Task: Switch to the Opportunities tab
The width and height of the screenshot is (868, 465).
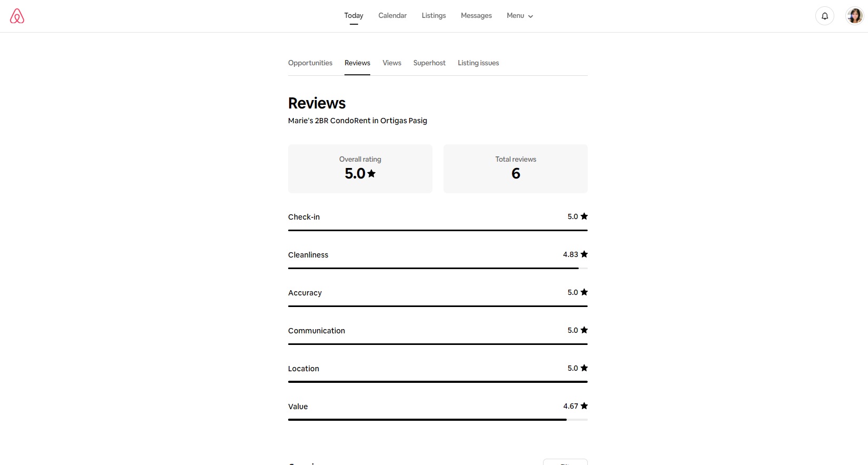Action: [310, 63]
